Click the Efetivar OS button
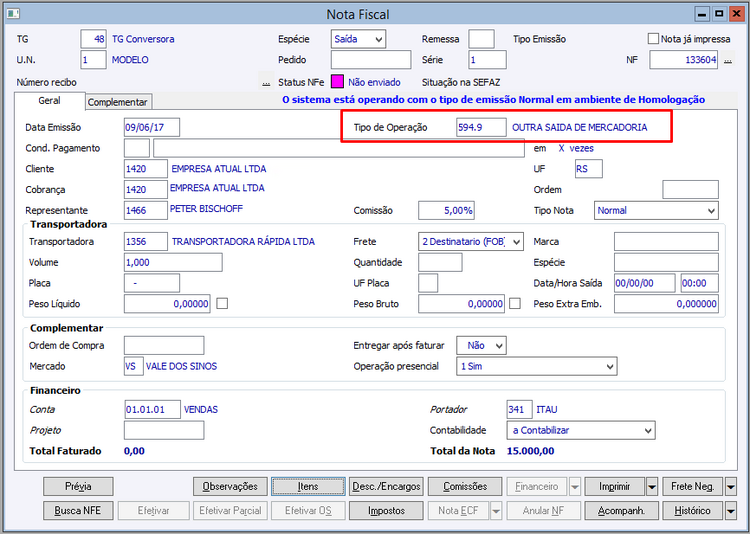 (308, 511)
